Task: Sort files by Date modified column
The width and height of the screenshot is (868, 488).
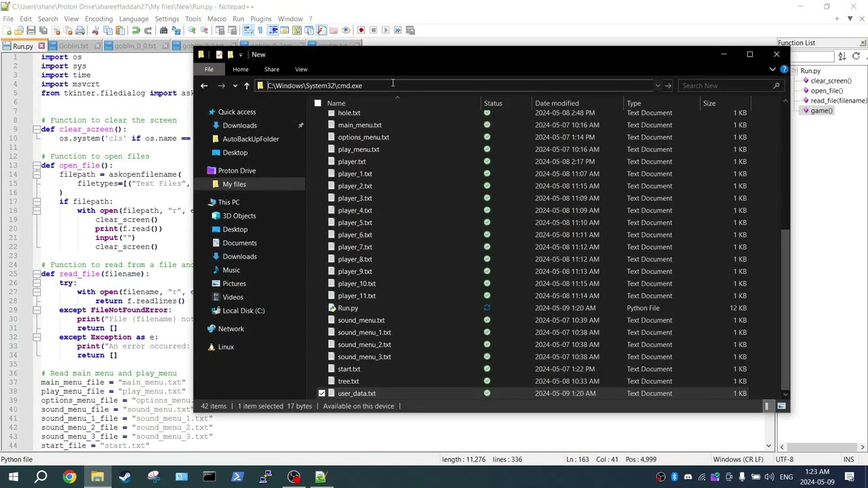Action: 557,103
